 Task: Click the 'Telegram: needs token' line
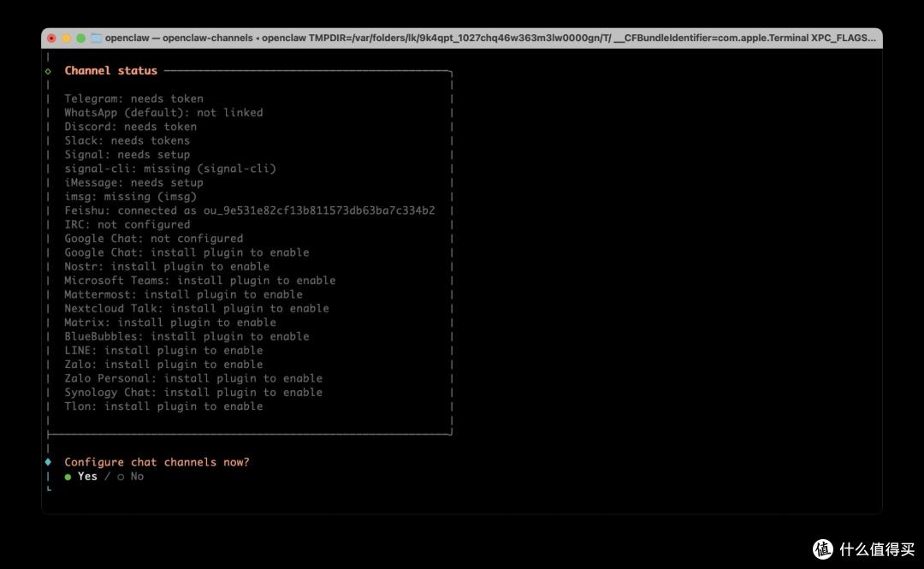click(x=133, y=98)
